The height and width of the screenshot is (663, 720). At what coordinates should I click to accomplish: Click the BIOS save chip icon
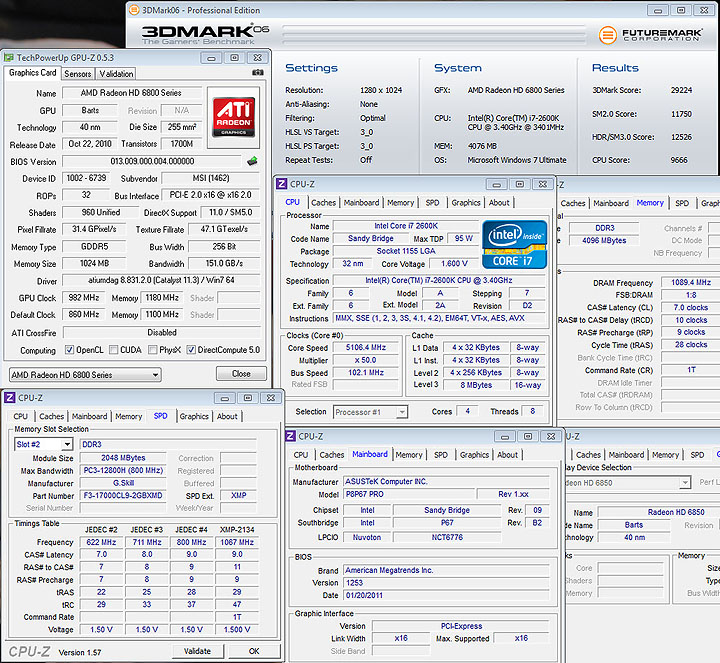pos(252,161)
